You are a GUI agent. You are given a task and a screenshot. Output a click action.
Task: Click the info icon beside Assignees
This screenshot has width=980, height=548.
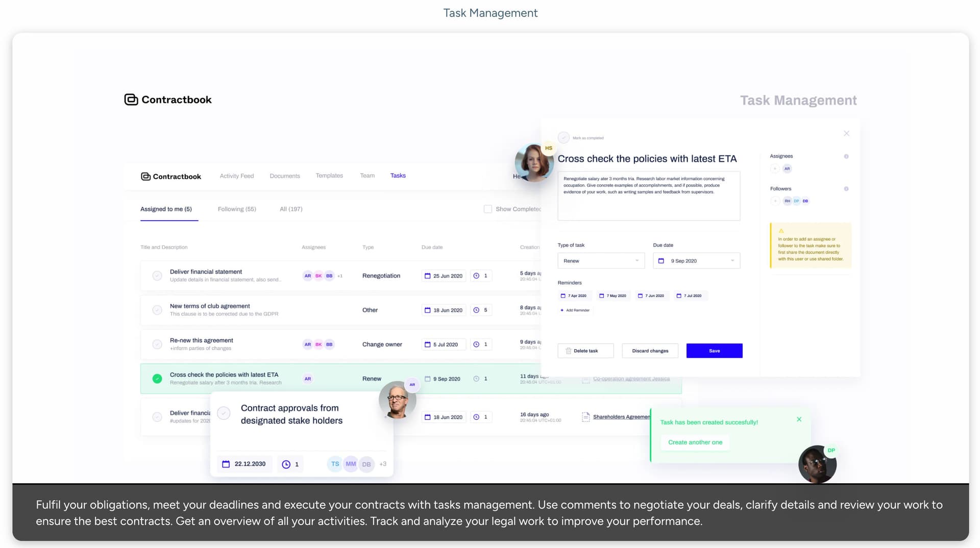[x=846, y=157]
